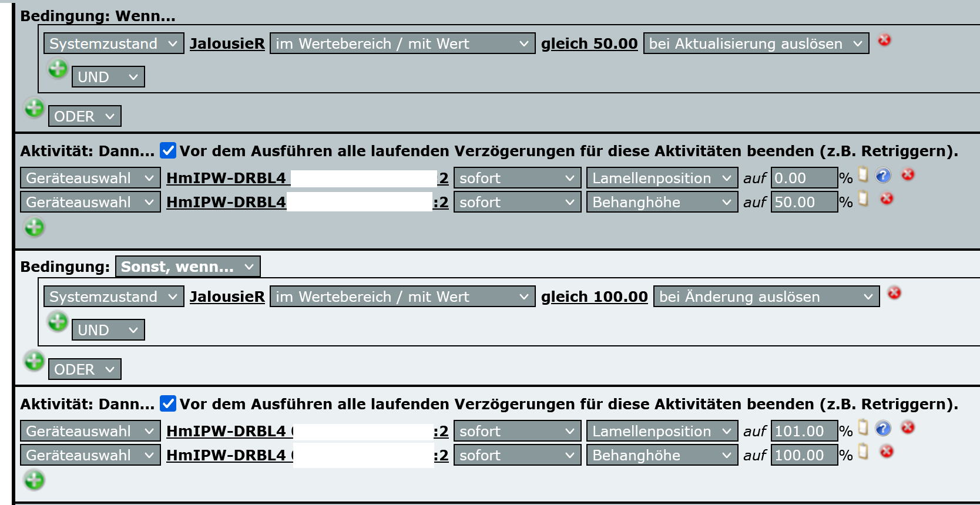
Task: Open Geräteauswahl dropdown in Lamellenposition 101.00 row
Action: (90, 431)
